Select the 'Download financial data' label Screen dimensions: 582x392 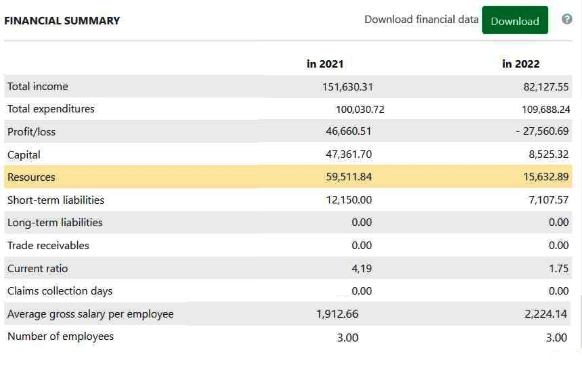tap(422, 19)
